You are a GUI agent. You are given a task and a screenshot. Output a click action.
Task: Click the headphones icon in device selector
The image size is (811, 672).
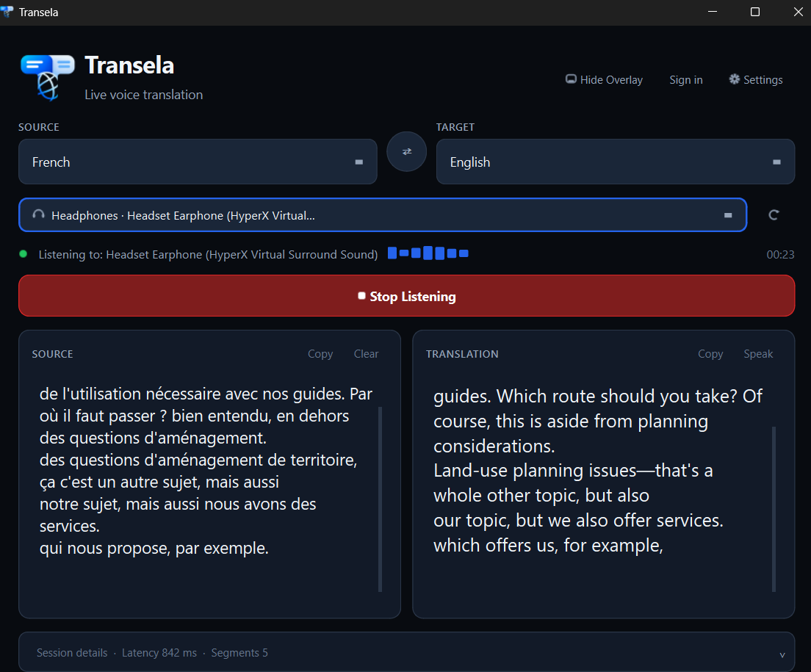click(x=39, y=214)
